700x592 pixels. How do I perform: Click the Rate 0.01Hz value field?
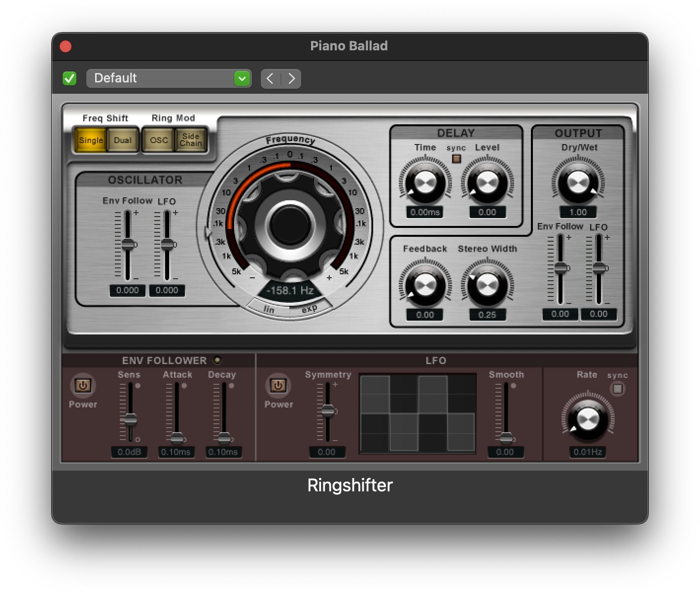588,452
